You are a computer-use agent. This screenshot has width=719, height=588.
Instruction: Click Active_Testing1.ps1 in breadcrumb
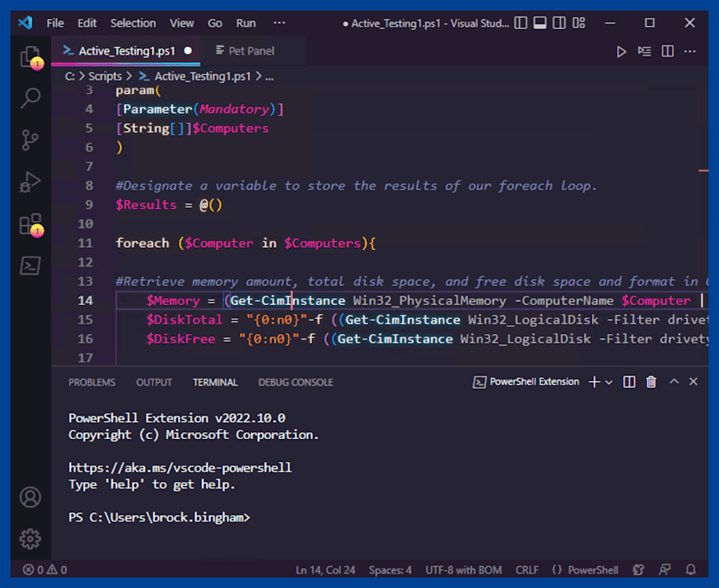202,76
